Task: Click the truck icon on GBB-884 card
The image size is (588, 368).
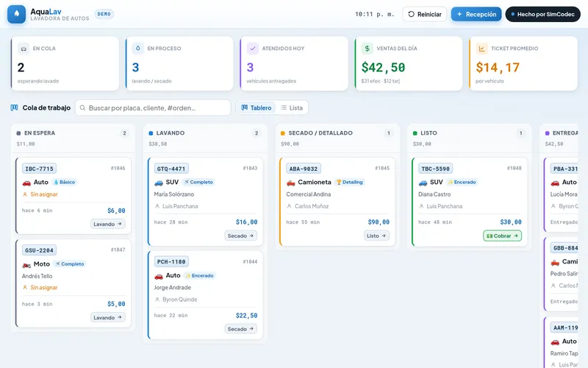Action: 555,262
